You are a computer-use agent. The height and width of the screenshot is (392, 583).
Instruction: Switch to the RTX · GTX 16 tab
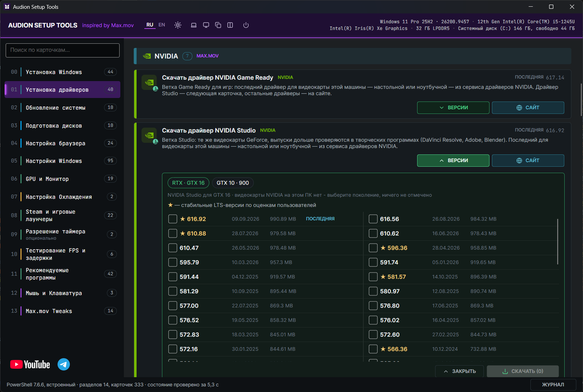point(188,183)
